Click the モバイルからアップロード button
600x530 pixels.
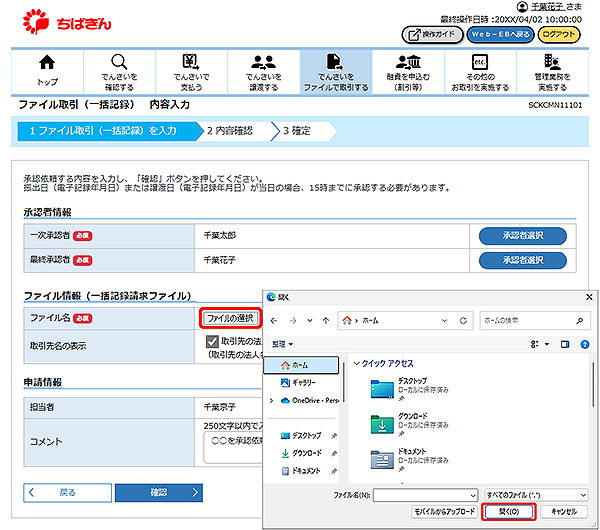click(x=445, y=512)
